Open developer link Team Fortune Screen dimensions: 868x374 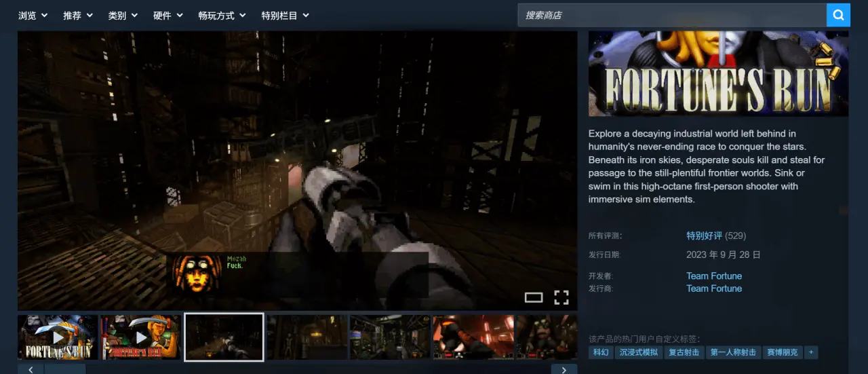tap(714, 276)
